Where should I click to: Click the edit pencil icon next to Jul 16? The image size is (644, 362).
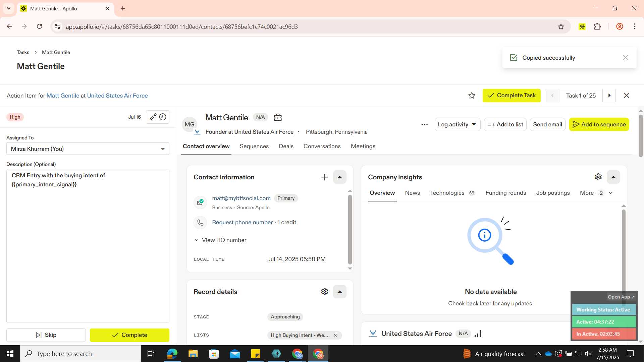153,117
